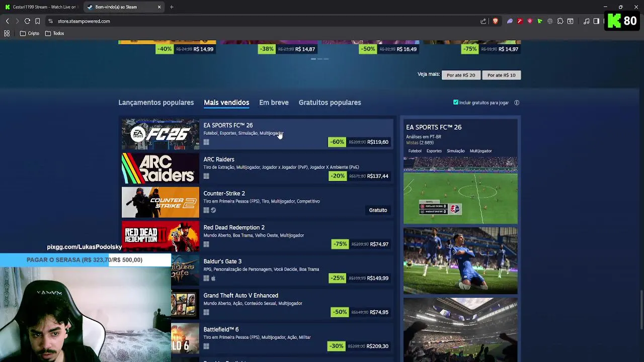Open FC 26 stadium screenshot
The height and width of the screenshot is (362, 644).
click(460, 330)
